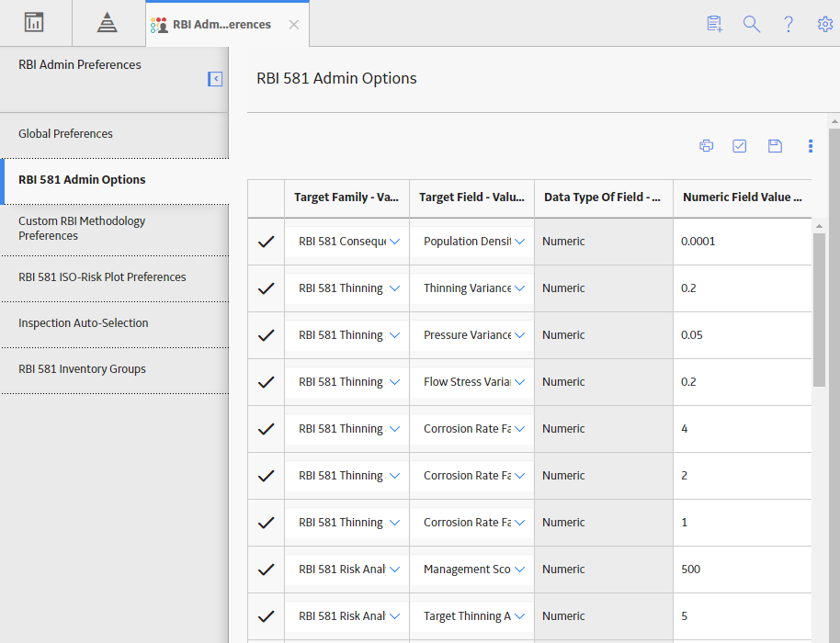Open the asset hierarchy pyramid icon tab
840x643 pixels.
click(x=108, y=22)
